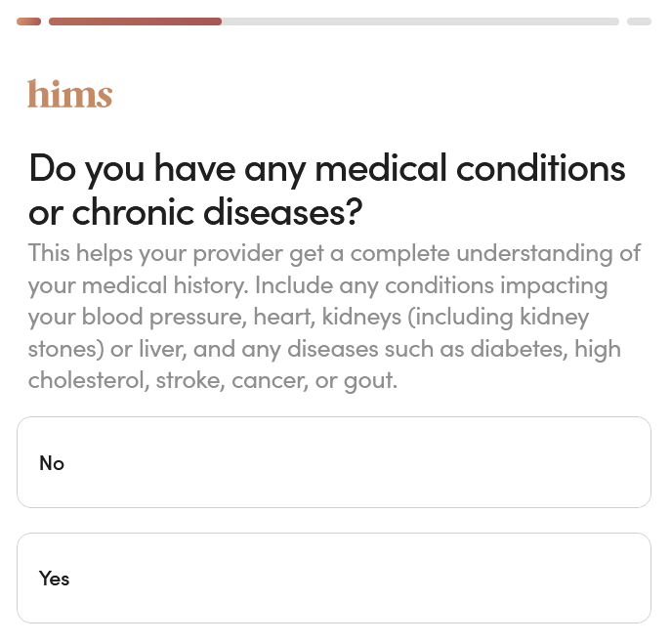Image resolution: width=671 pixels, height=644 pixels.
Task: Click the last short gray progress segment
Action: click(639, 21)
